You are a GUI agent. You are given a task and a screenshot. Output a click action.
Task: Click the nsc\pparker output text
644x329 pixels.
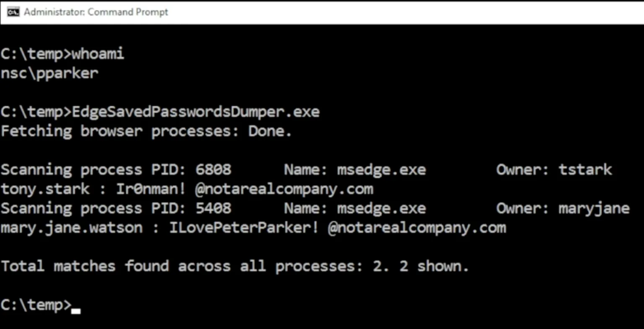click(x=49, y=74)
